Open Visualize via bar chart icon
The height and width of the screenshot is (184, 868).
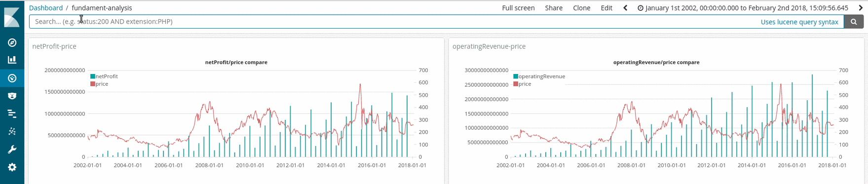point(12,60)
